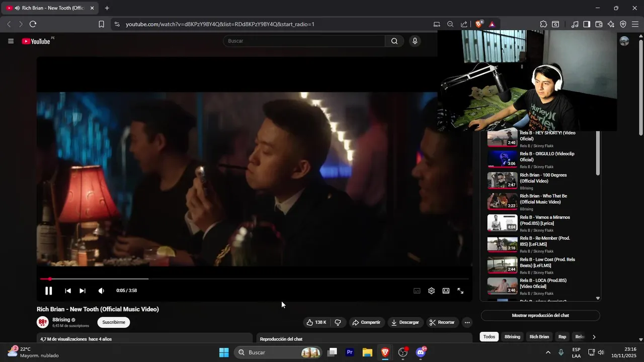Open File Explorer from taskbar
Image resolution: width=644 pixels, height=362 pixels.
pos(367,352)
